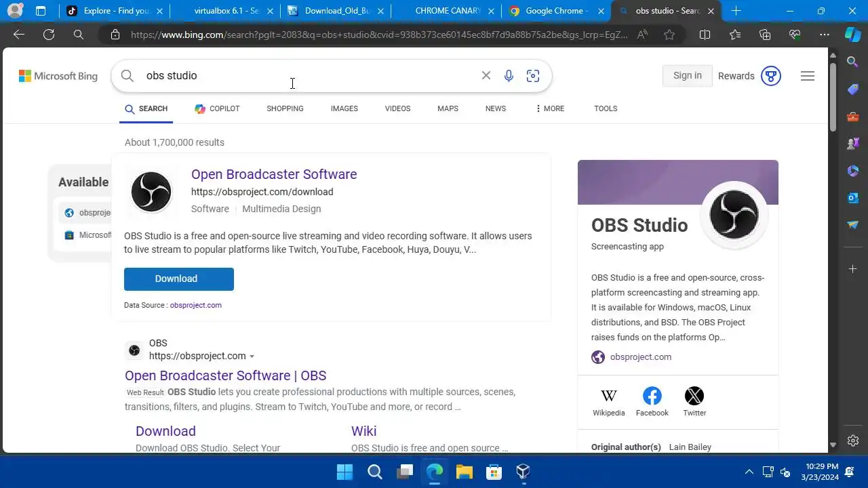
Task: Open the sidebar Outlook icon
Action: click(x=853, y=198)
